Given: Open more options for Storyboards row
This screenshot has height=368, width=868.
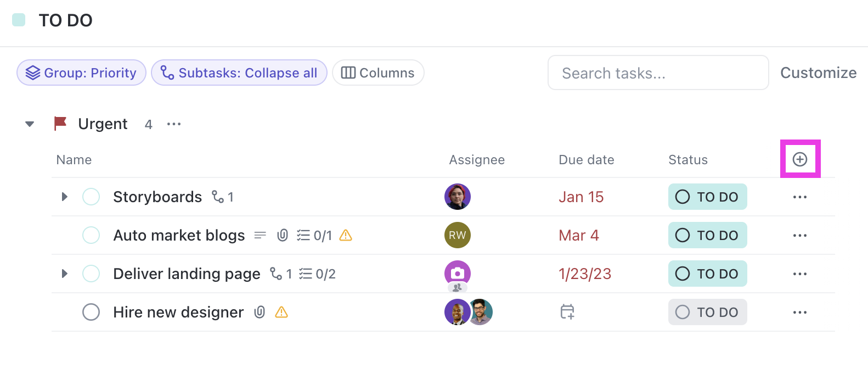Looking at the screenshot, I should 799,197.
